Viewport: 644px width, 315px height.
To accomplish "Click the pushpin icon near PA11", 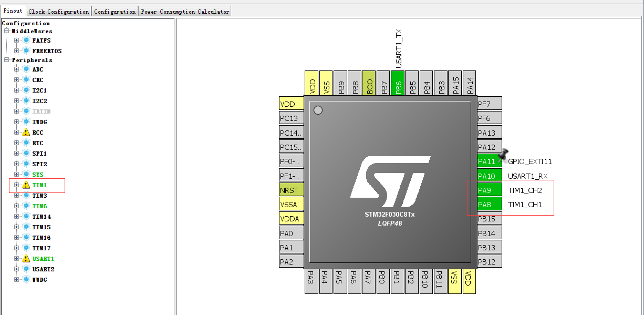I will [504, 154].
